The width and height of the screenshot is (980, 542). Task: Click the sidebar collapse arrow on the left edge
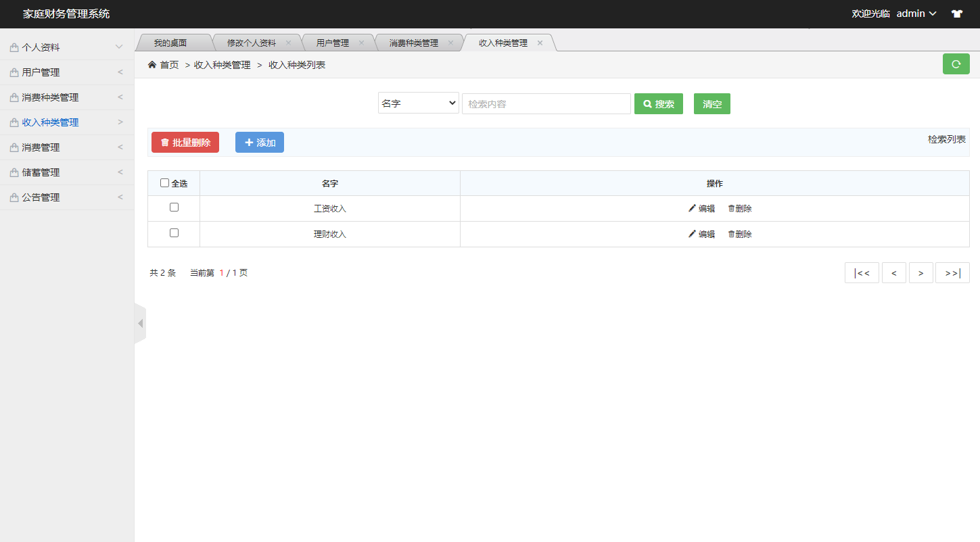(140, 323)
